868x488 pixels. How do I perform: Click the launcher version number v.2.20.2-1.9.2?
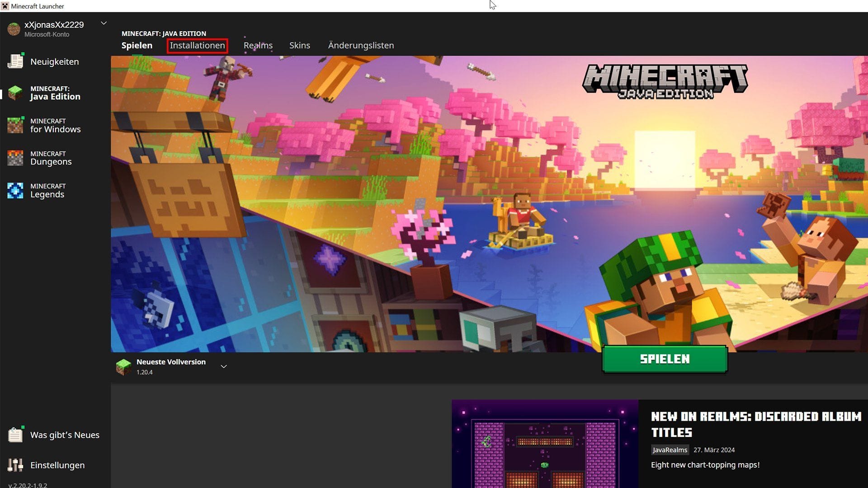tap(28, 485)
